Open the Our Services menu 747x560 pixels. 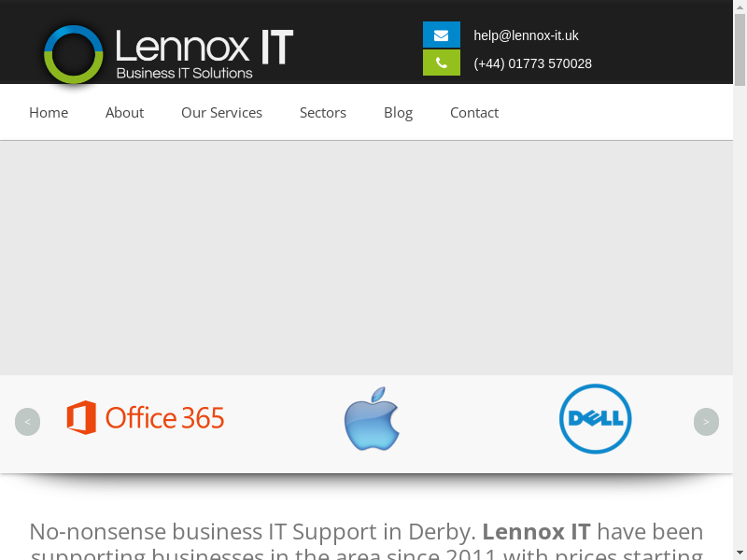click(221, 112)
